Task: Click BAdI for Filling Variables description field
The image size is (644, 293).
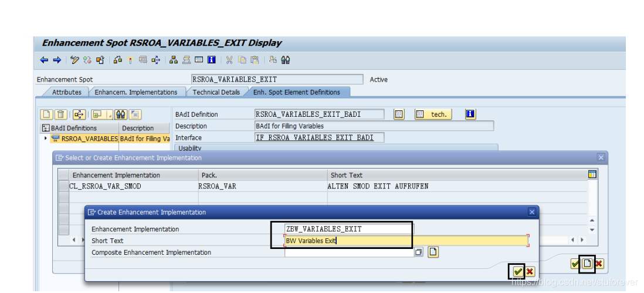Action: tap(374, 126)
